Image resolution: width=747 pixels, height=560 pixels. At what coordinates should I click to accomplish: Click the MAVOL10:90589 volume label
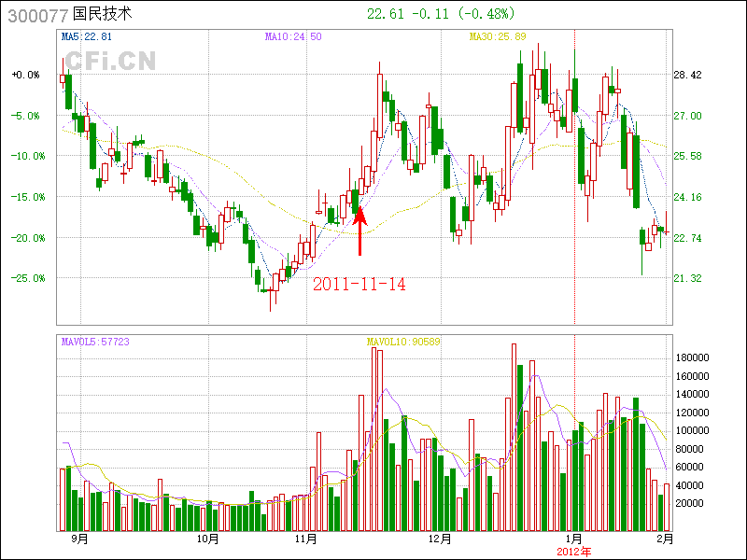pos(403,342)
